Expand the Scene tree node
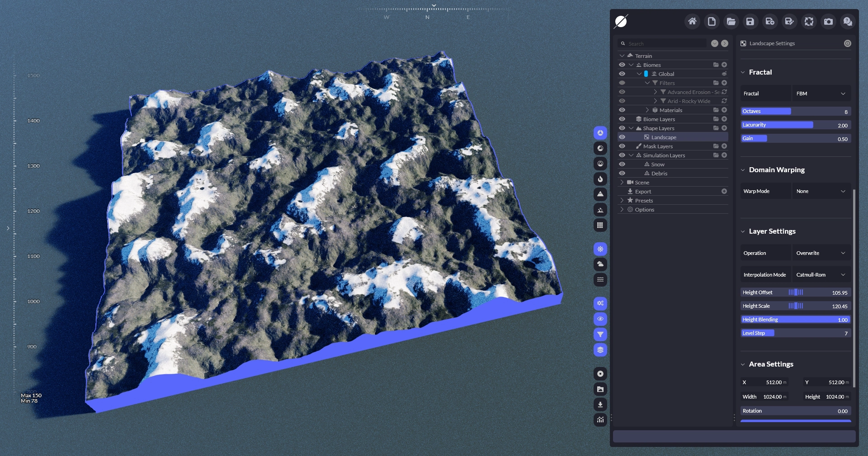 tap(622, 183)
